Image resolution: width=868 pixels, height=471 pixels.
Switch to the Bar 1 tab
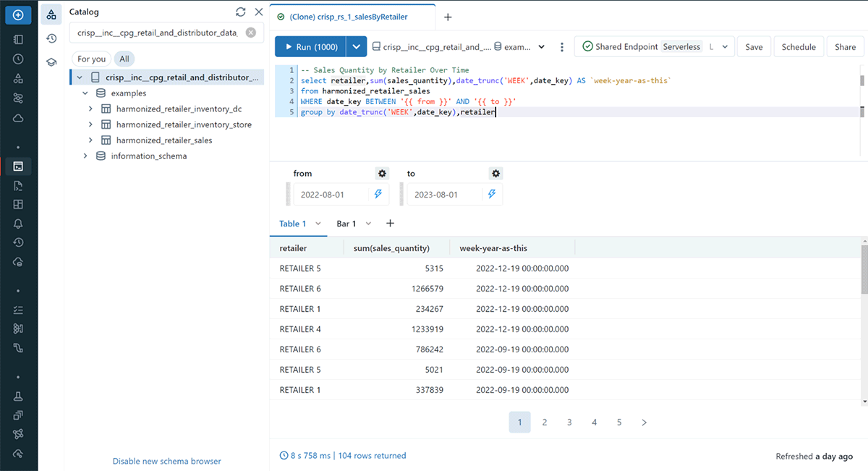pyautogui.click(x=346, y=224)
